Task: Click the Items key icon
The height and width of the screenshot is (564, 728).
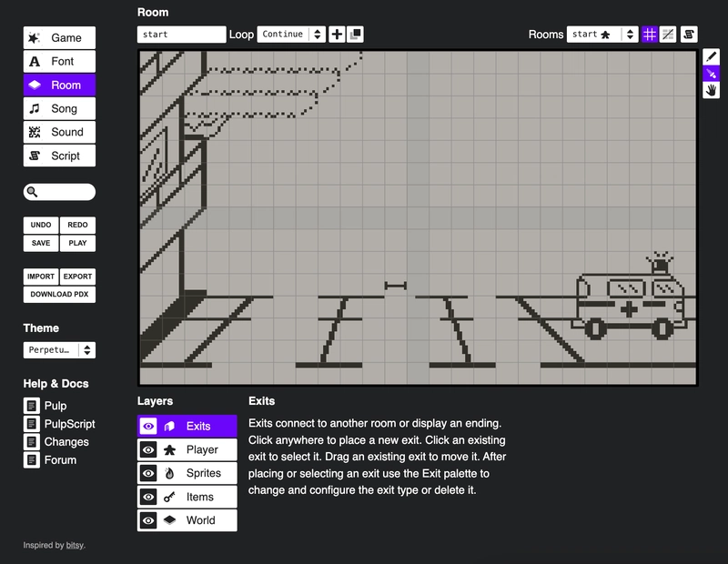Action: tap(169, 498)
